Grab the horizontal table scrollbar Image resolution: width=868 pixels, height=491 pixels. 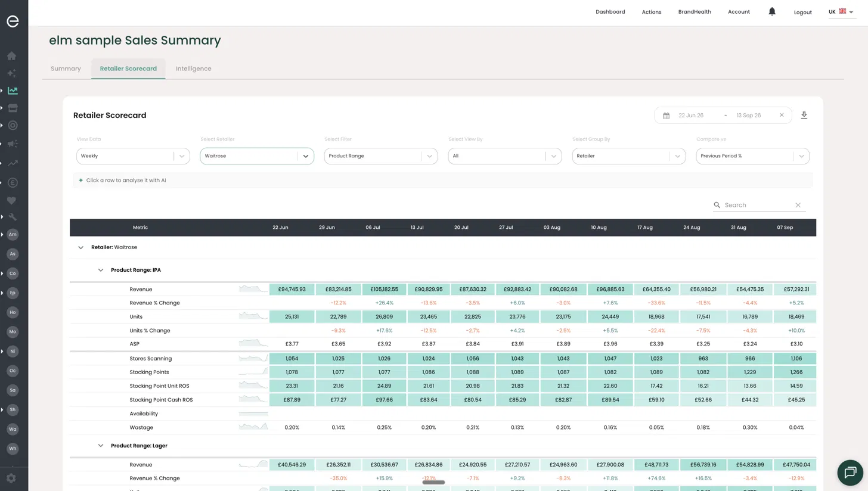(433, 482)
